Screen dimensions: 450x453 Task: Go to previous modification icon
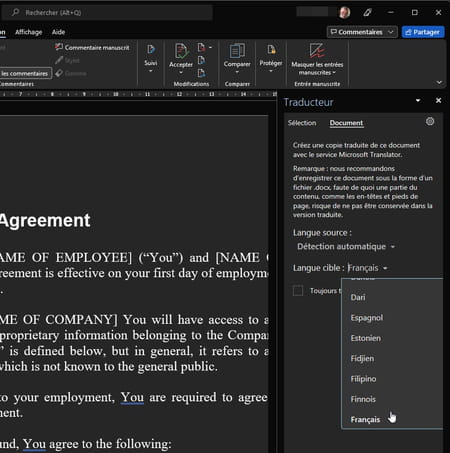tap(201, 60)
